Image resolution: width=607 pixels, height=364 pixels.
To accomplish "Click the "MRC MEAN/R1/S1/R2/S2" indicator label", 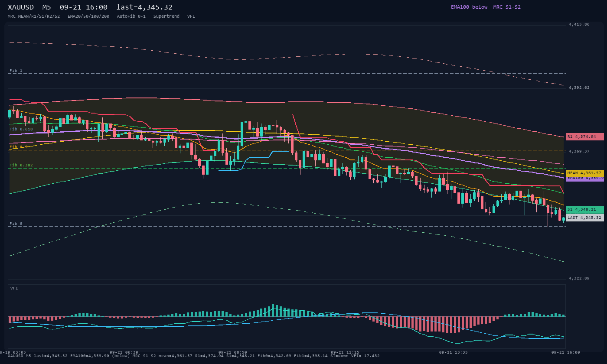I will pos(34,16).
